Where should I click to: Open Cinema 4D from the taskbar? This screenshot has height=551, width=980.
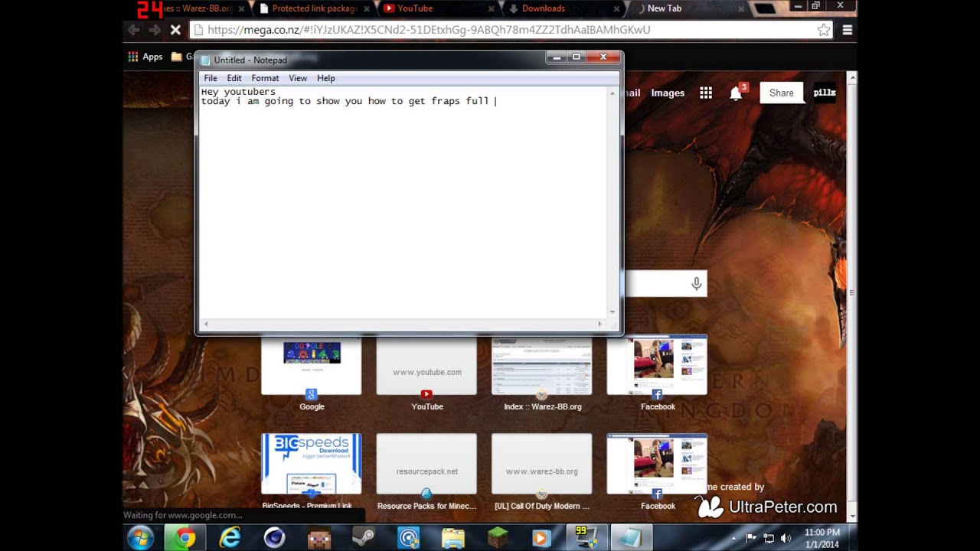(x=274, y=538)
